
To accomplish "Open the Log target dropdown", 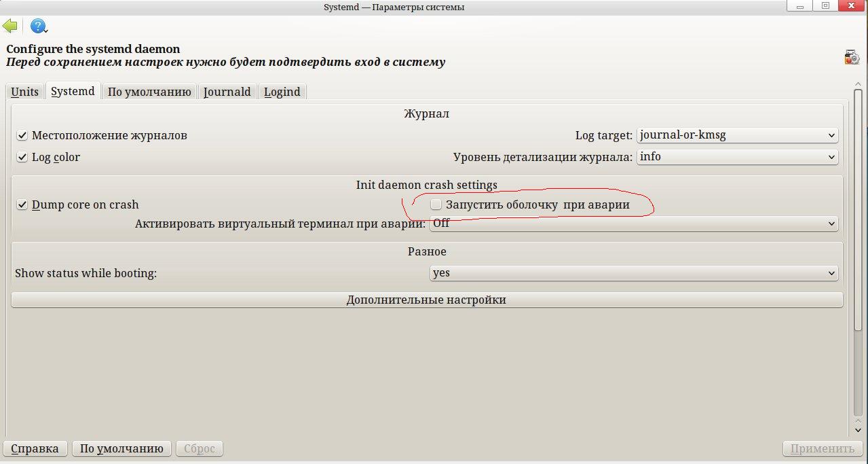I will click(x=738, y=135).
